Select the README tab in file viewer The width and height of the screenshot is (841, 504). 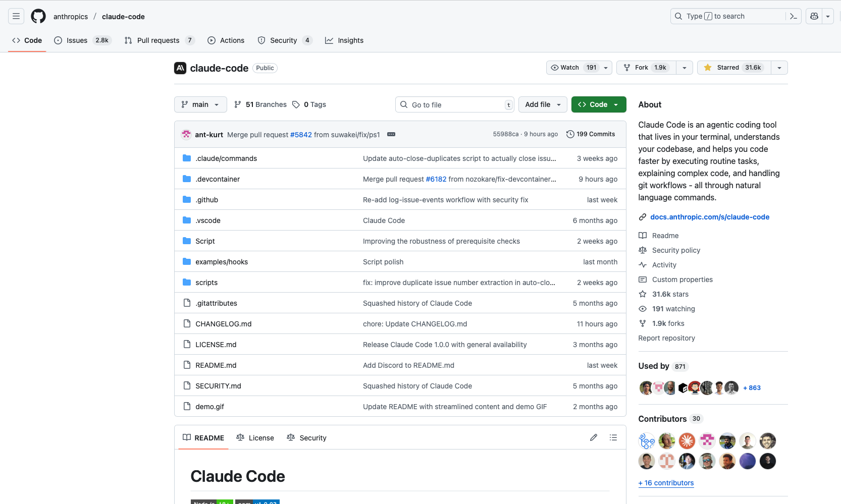click(203, 438)
